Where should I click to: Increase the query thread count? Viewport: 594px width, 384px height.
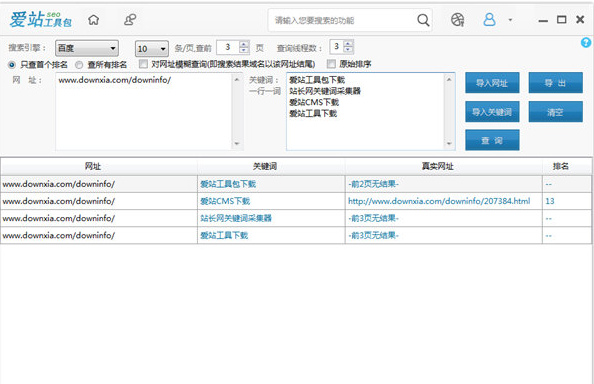(x=349, y=44)
